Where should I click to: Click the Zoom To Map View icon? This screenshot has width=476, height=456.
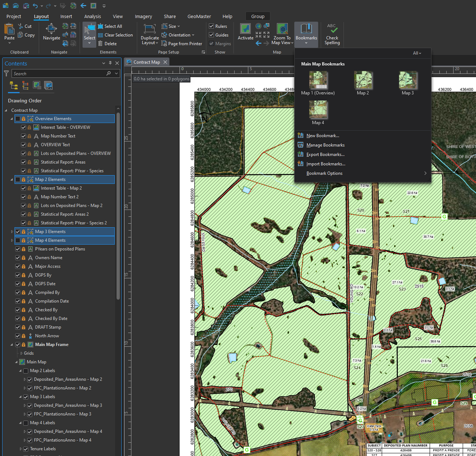click(282, 29)
